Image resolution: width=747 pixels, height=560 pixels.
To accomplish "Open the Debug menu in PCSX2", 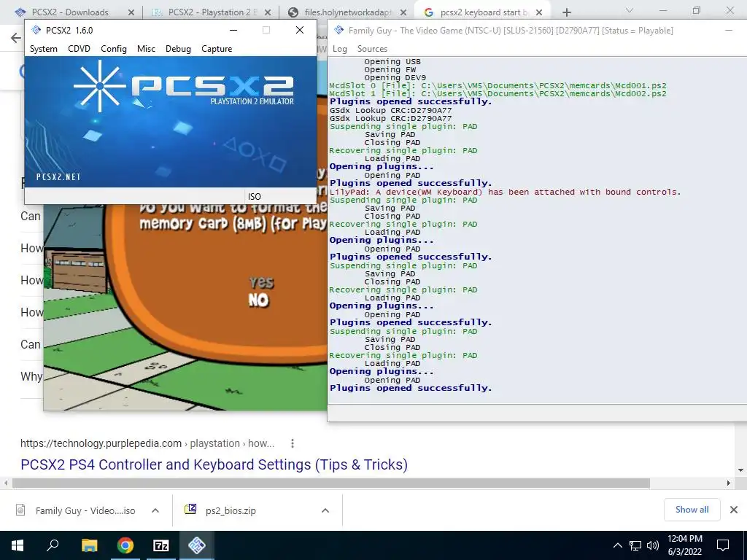I will tap(178, 49).
